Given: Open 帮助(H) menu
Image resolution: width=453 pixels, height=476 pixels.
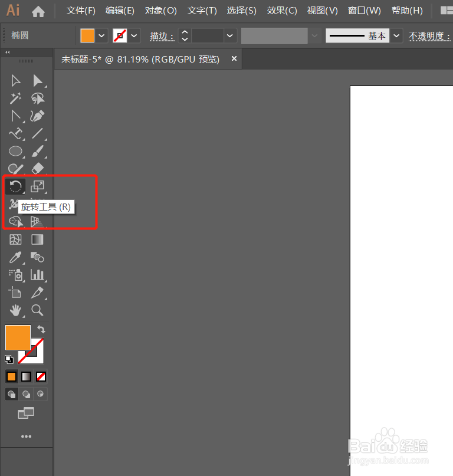Looking at the screenshot, I should click(x=407, y=11).
